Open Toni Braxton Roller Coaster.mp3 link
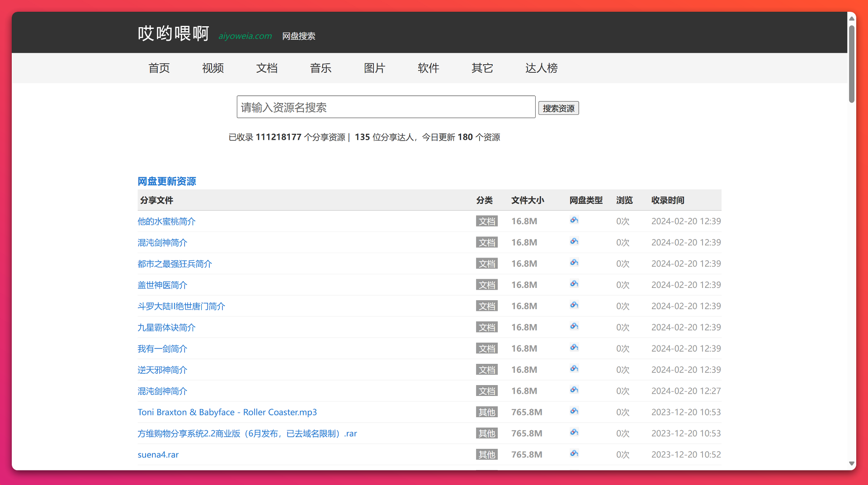The image size is (868, 485). click(227, 412)
